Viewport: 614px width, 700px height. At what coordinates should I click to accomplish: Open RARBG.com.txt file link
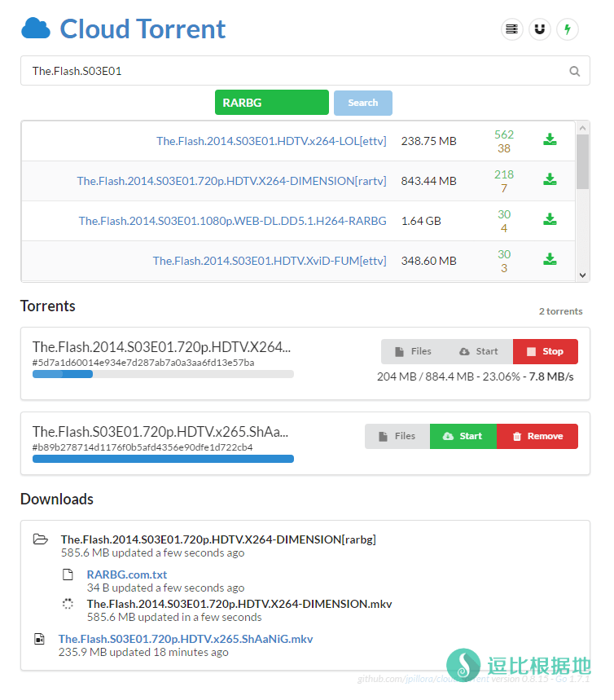(126, 575)
